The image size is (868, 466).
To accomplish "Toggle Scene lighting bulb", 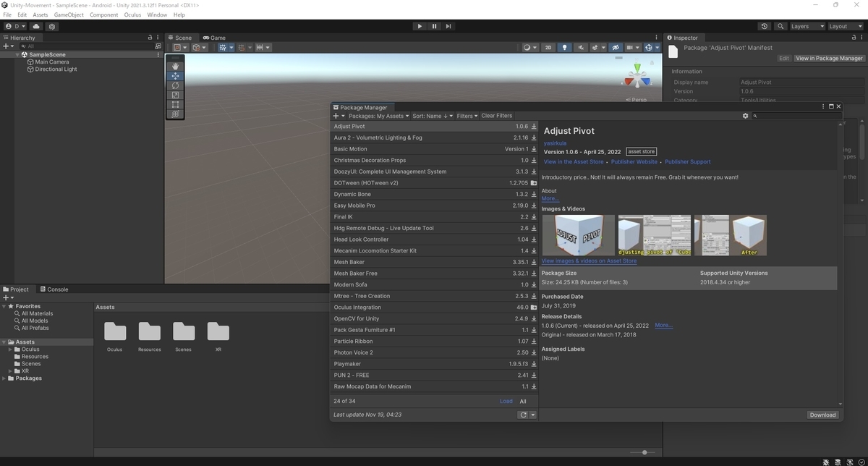I will pyautogui.click(x=565, y=48).
